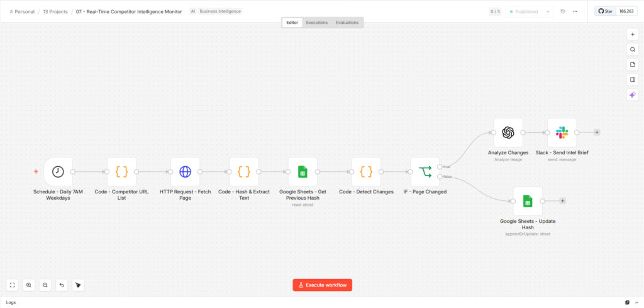The width and height of the screenshot is (644, 308).
Task: Star the project on GitHub
Action: pos(606,11)
